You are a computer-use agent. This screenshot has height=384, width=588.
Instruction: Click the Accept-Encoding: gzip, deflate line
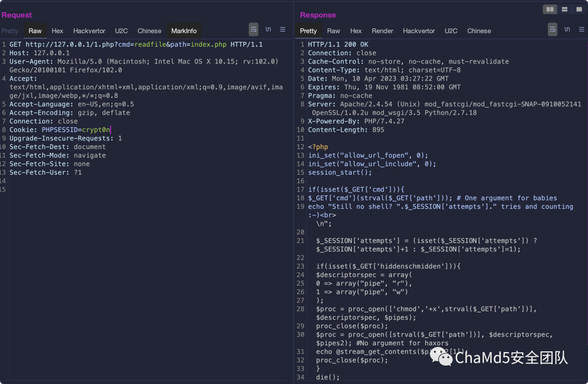point(70,113)
